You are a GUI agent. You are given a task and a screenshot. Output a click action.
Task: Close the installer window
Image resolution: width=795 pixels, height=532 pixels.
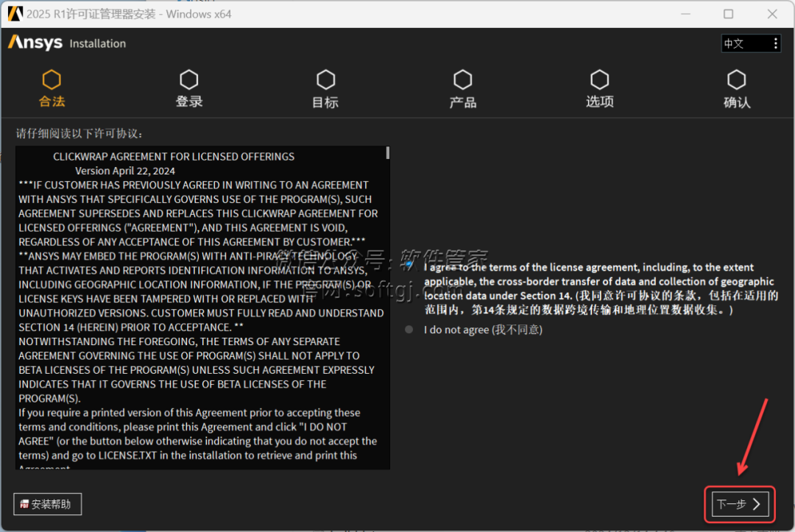pyautogui.click(x=772, y=14)
